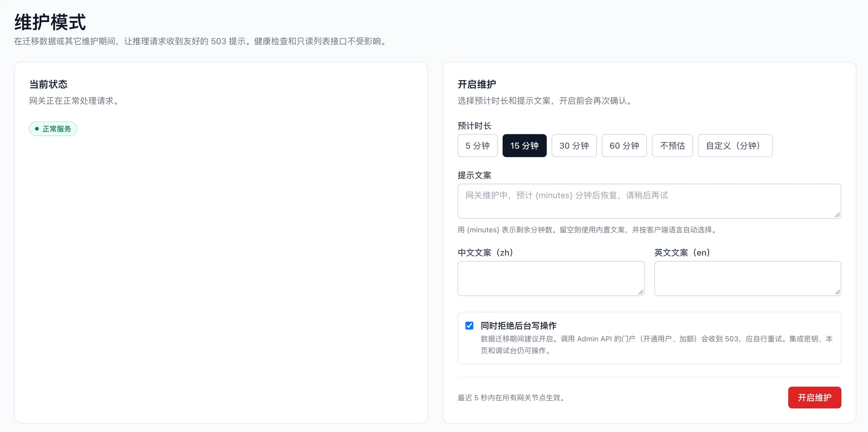This screenshot has height=432, width=868.
Task: Select the 15 分钟 duration option
Action: 524,146
